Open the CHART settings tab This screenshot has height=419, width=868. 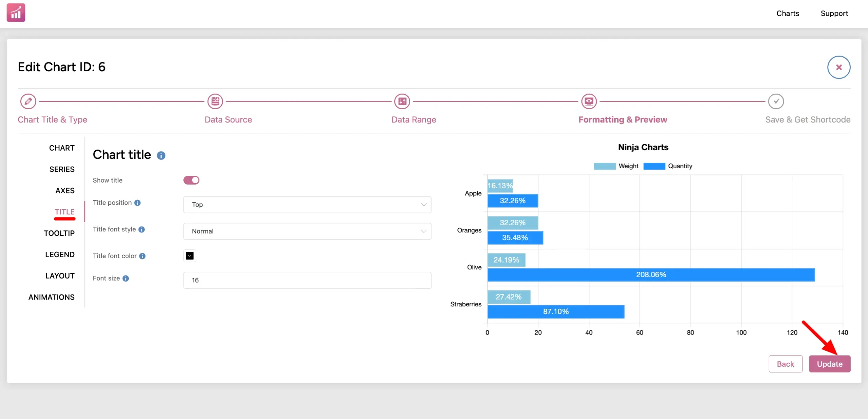pyautogui.click(x=62, y=148)
